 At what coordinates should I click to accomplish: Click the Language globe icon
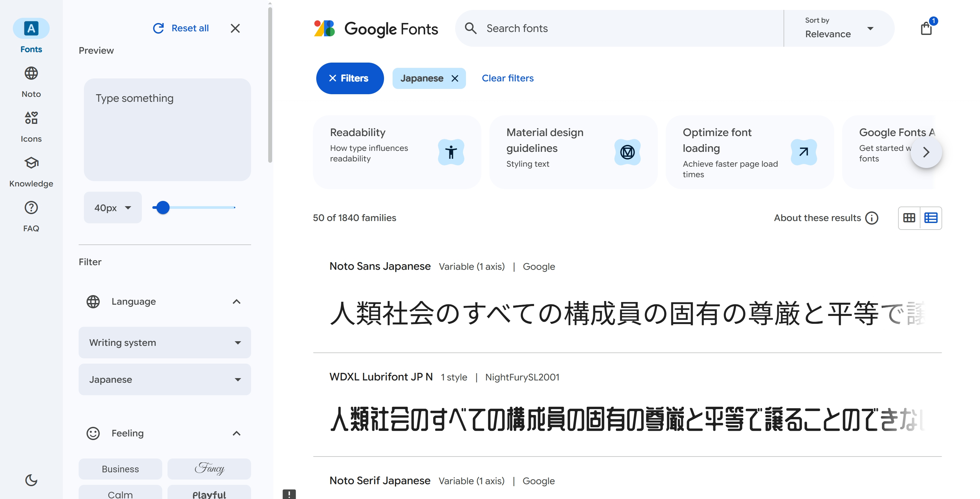(x=93, y=301)
